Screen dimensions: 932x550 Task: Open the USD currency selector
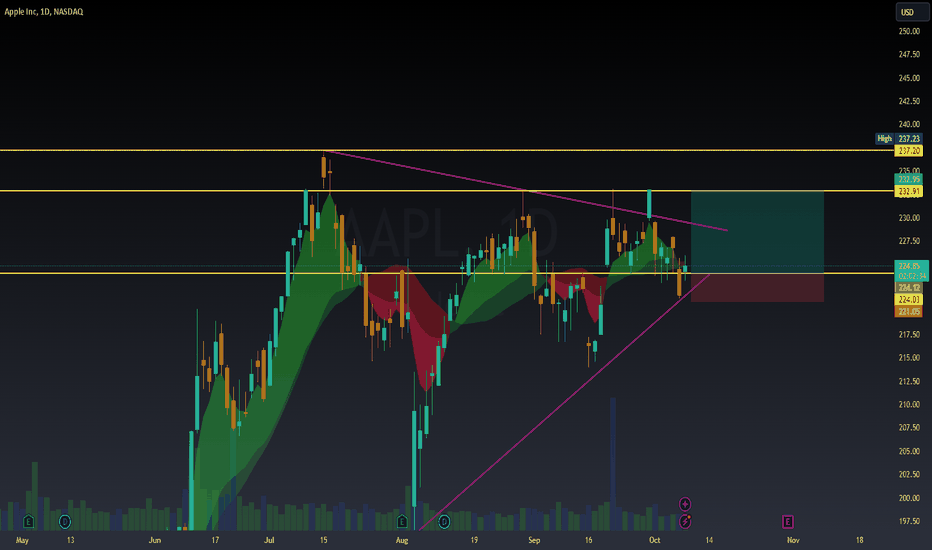pos(911,12)
